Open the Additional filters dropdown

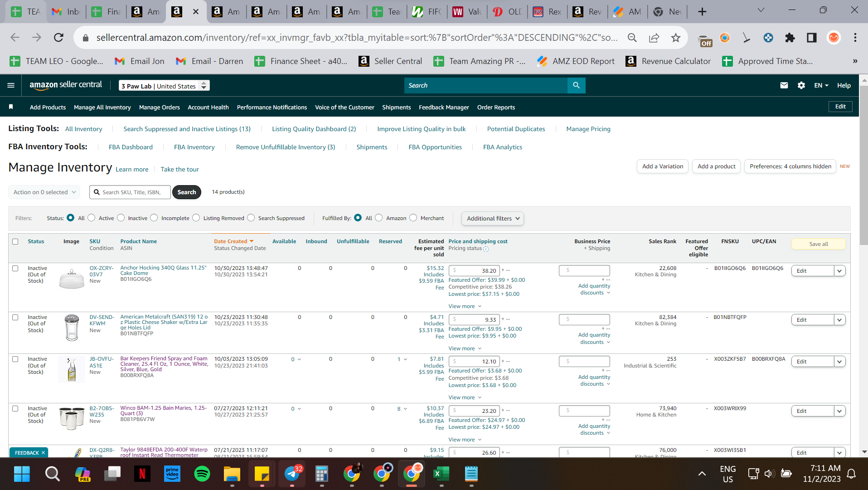click(x=493, y=218)
